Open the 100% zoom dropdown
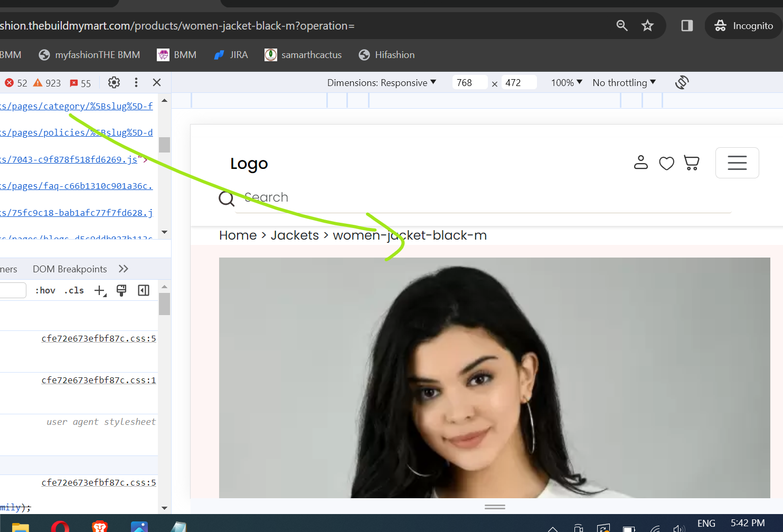The image size is (783, 532). [567, 82]
